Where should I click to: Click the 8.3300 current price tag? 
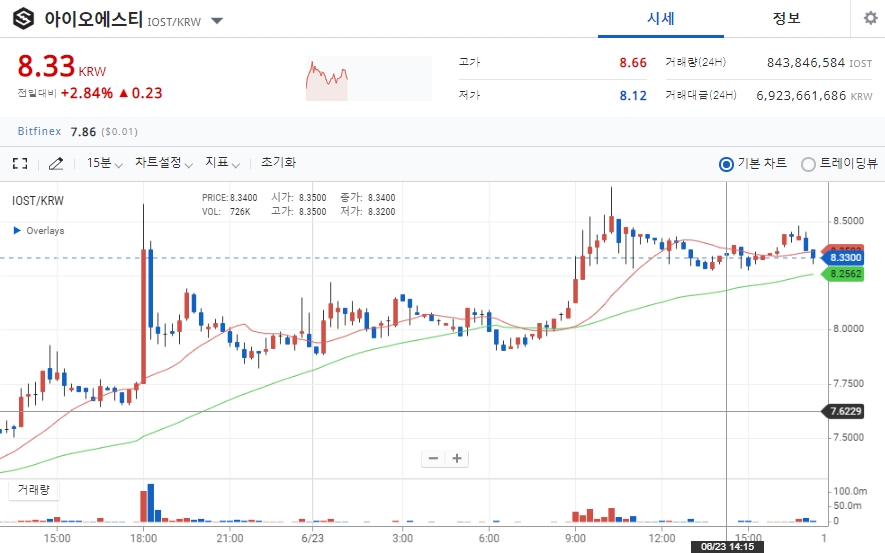(x=843, y=258)
